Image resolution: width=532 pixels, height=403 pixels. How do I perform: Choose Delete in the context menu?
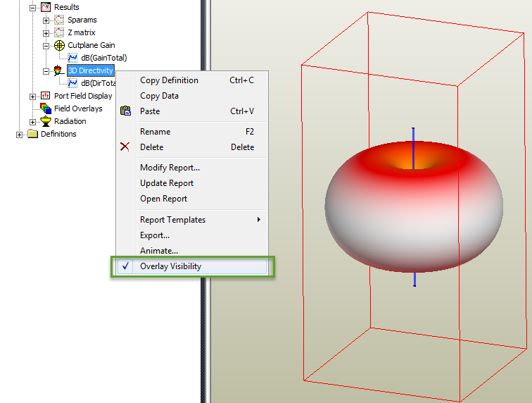click(x=192, y=147)
